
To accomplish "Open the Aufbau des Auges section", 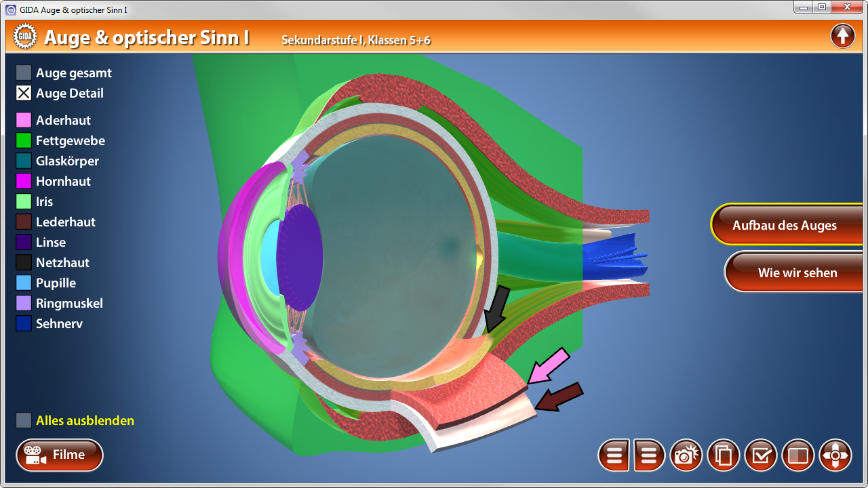I will (x=785, y=225).
